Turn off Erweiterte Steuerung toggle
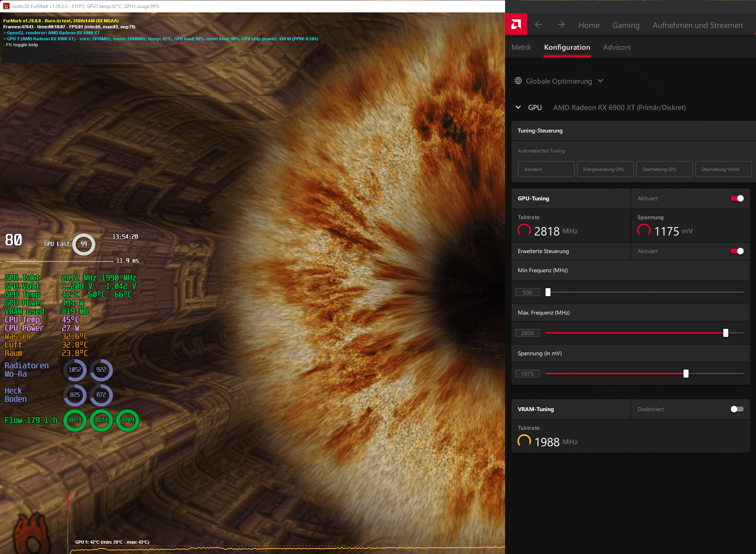756x554 pixels. (x=737, y=251)
